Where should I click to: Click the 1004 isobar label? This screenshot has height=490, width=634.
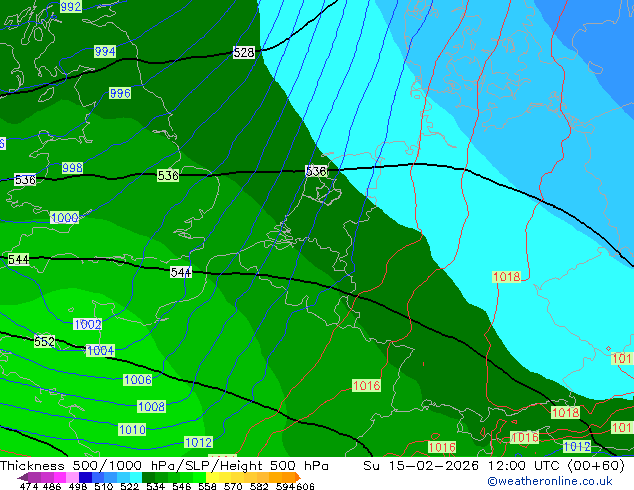point(101,350)
